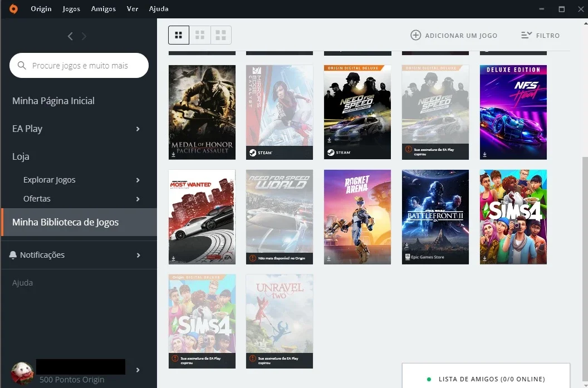Select the NFS Heat Deluxe Edition cover

pyautogui.click(x=513, y=112)
